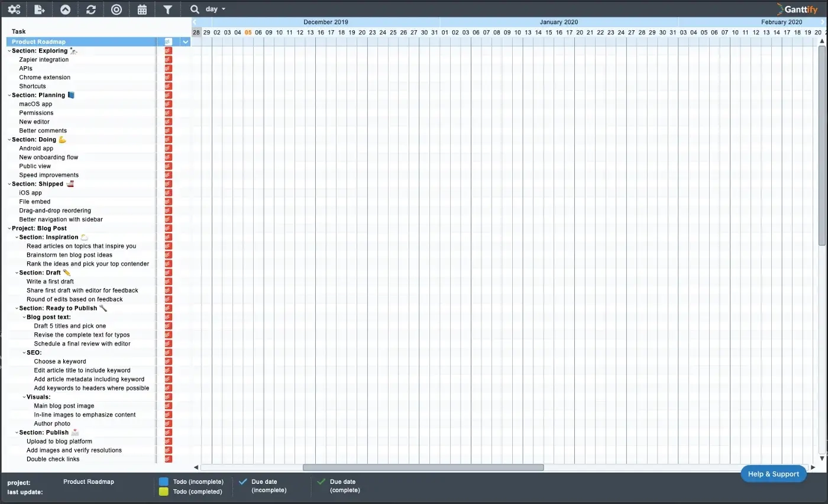Click the filter funnel icon
Viewport: 828px width, 504px height.
pos(167,9)
